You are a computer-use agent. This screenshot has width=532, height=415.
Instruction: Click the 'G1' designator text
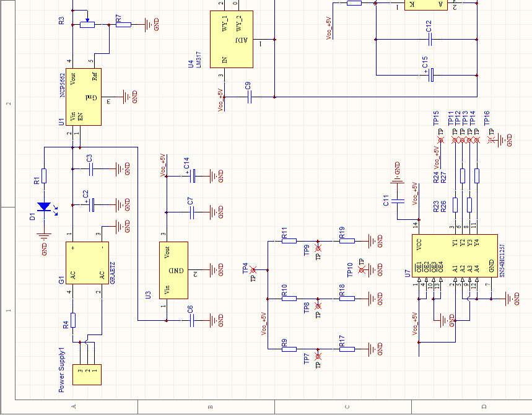(x=61, y=280)
